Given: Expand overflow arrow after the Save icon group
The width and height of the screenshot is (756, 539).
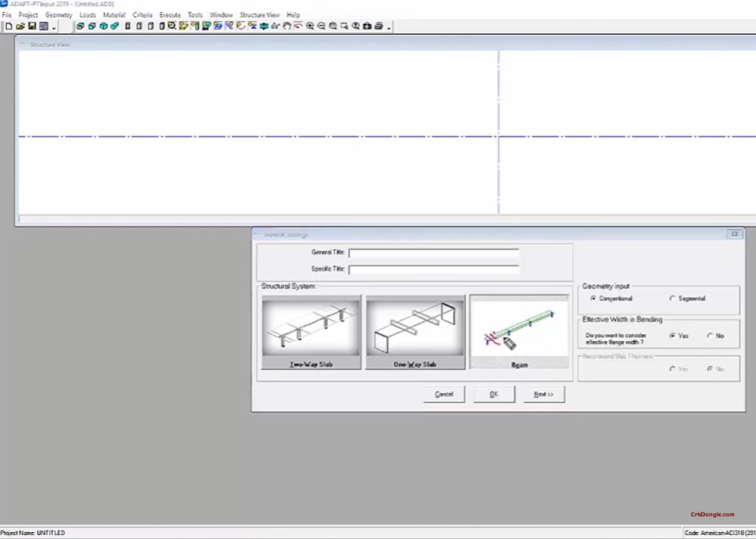Looking at the screenshot, I should click(x=54, y=28).
